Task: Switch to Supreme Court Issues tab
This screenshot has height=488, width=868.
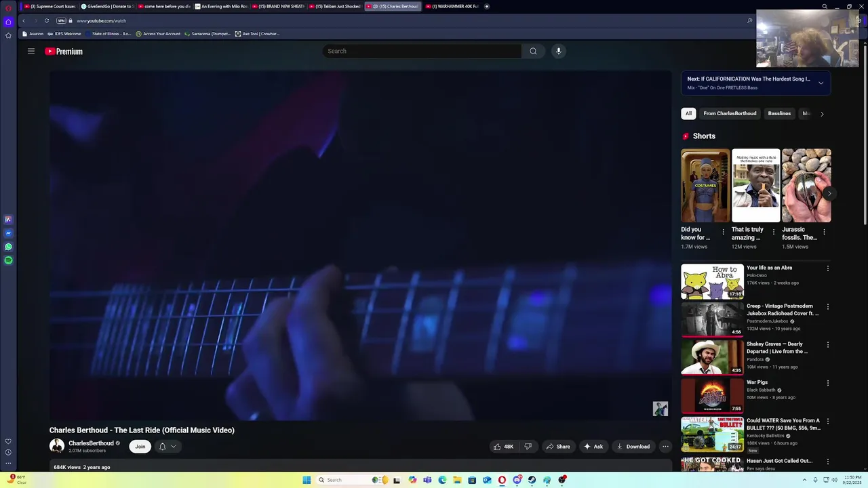Action: [x=50, y=6]
